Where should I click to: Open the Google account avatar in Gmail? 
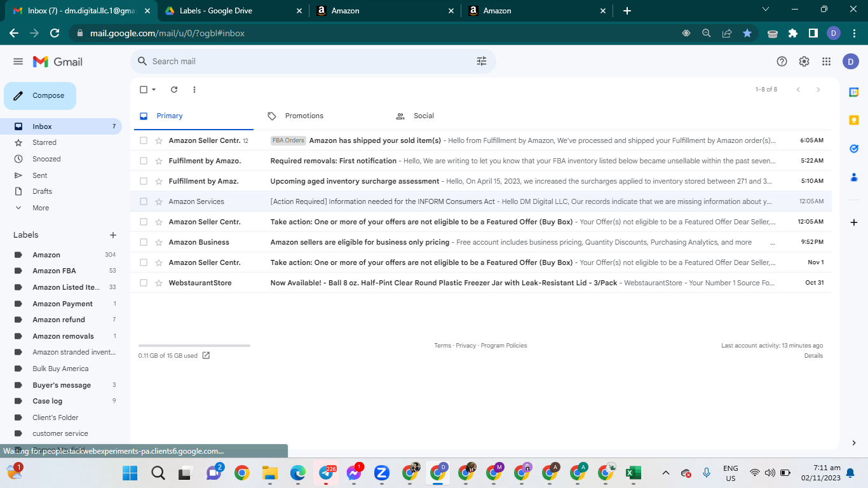[851, 62]
